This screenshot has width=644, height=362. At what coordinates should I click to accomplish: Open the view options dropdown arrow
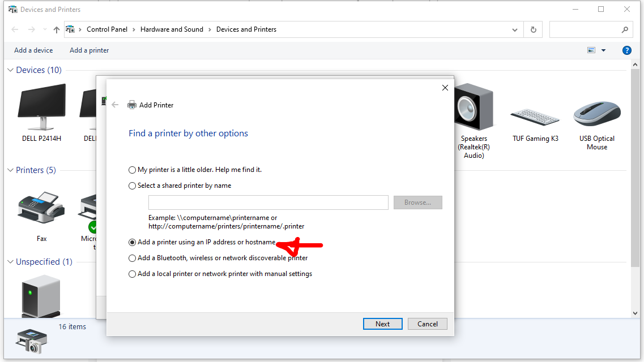coord(603,50)
